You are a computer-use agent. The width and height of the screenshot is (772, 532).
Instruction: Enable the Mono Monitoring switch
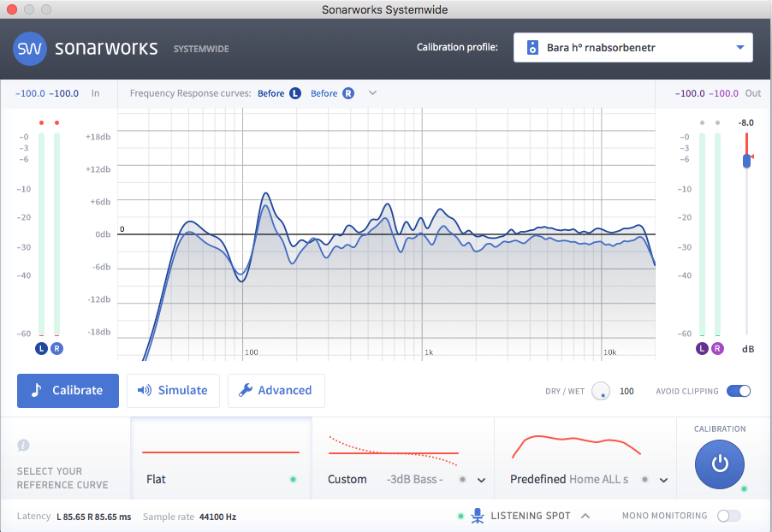728,515
